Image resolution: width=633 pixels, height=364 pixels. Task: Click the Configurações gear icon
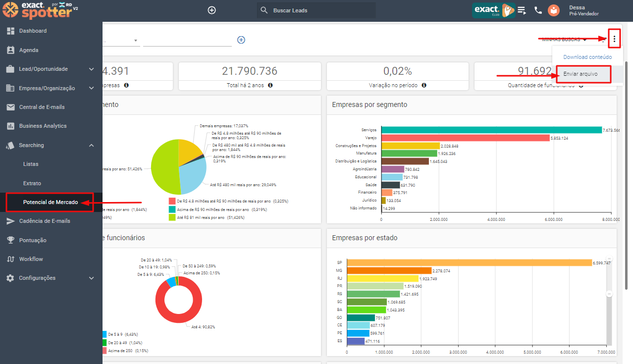[x=10, y=278]
